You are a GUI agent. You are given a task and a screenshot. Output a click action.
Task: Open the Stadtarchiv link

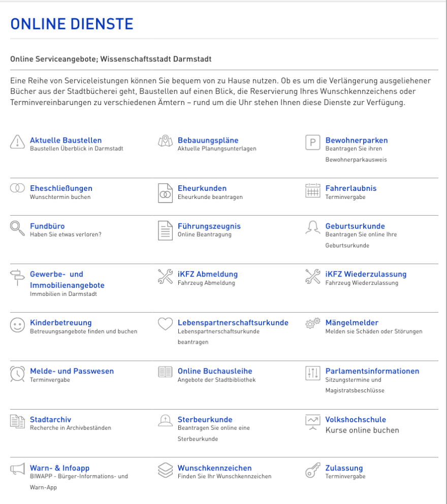[x=50, y=420]
